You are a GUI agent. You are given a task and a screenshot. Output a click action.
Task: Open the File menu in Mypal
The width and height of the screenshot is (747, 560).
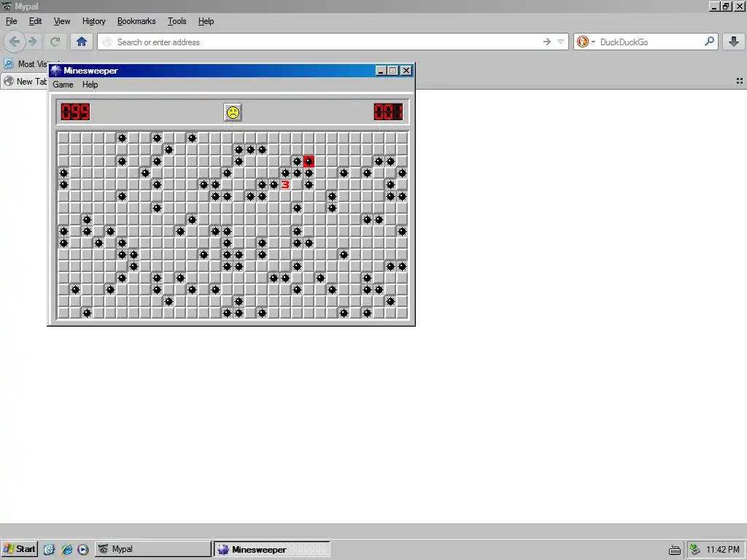click(12, 21)
